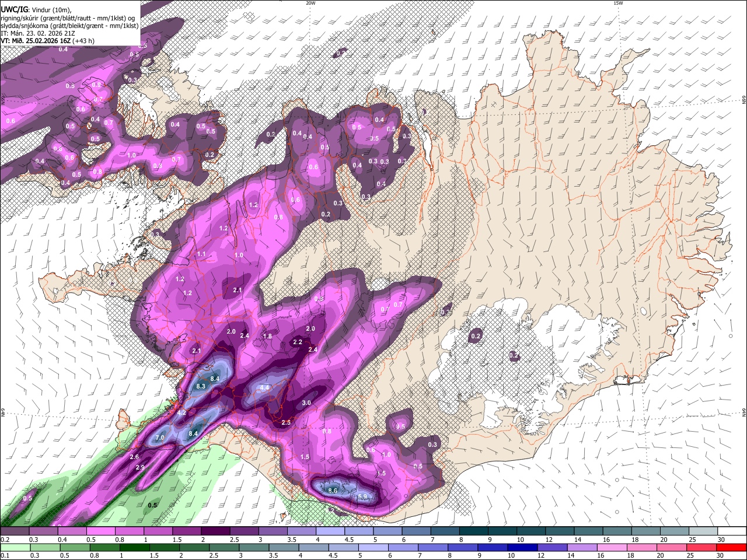Viewport: 747px width, 560px height.
Task: Click the 1.8 value label on the map
Action: point(268,337)
